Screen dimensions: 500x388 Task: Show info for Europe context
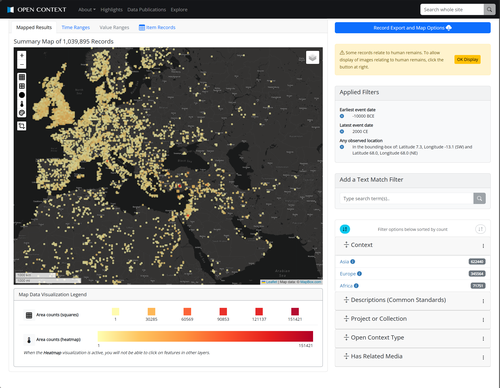(359, 274)
